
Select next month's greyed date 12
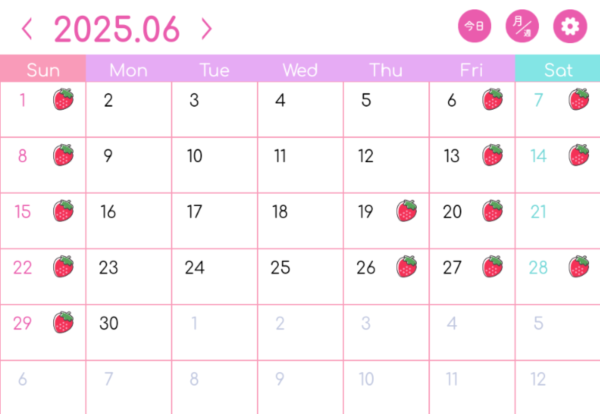tap(558, 387)
